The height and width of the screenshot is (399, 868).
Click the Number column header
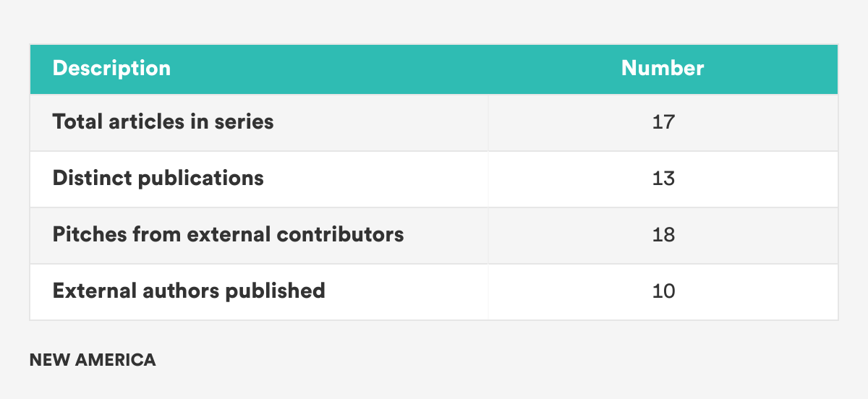coord(663,69)
